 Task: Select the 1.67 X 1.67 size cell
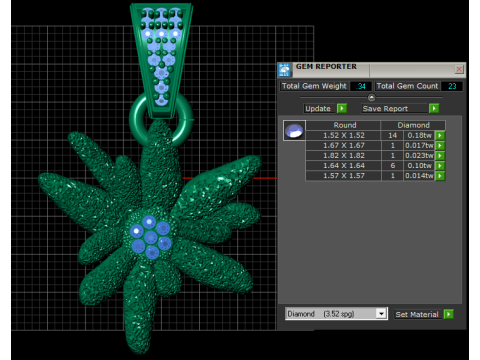click(x=344, y=145)
